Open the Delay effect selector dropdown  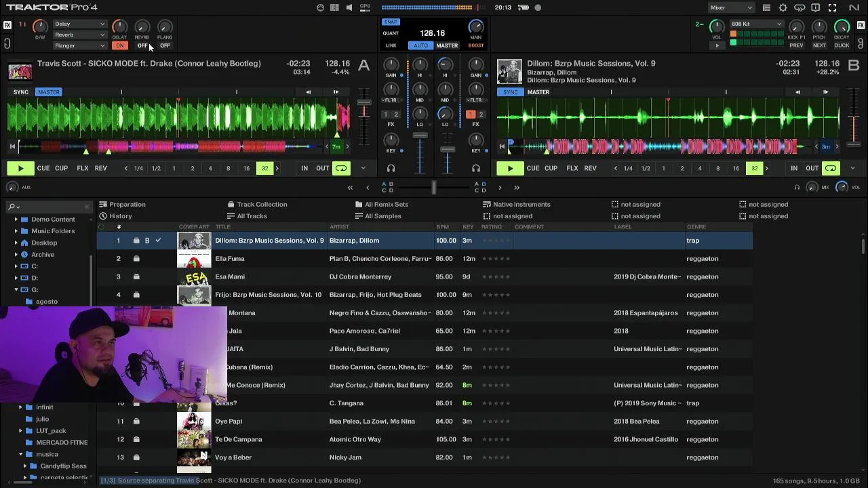80,24
